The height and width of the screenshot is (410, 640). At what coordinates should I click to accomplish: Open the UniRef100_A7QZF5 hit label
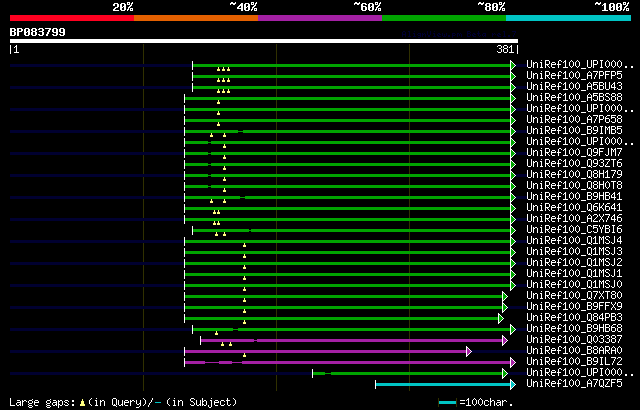point(574,384)
